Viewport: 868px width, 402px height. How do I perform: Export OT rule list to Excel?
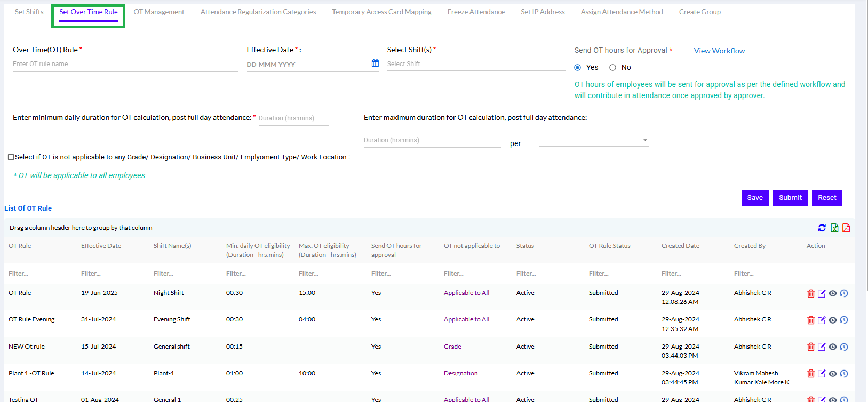pyautogui.click(x=834, y=228)
